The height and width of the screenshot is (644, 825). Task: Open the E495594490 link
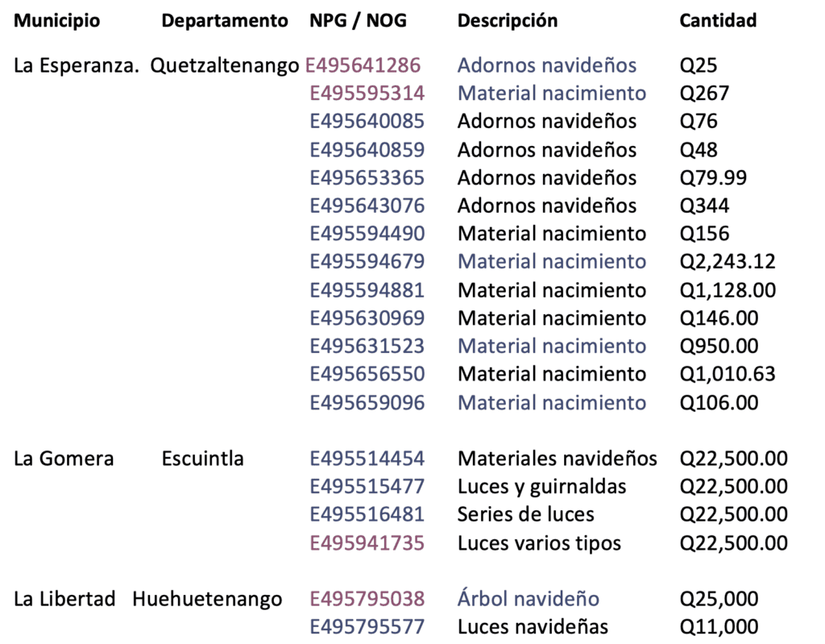pyautogui.click(x=367, y=234)
